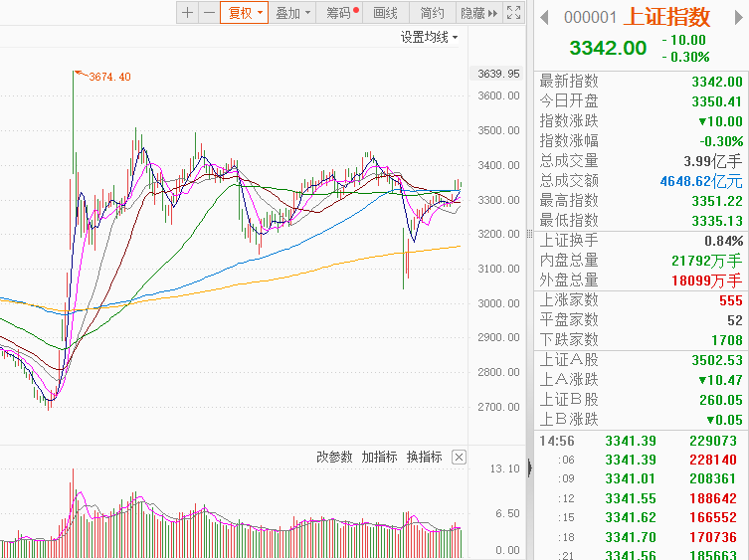Viewport: 749px width, 560px height.
Task: Click the 上证指数 stock title
Action: pyautogui.click(x=666, y=17)
